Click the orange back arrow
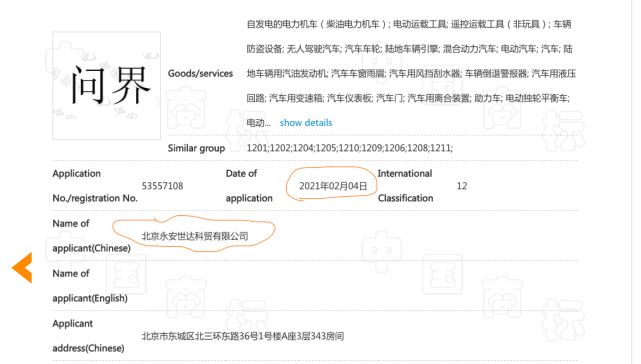Screen dimensions: 641x364 pos(22,267)
